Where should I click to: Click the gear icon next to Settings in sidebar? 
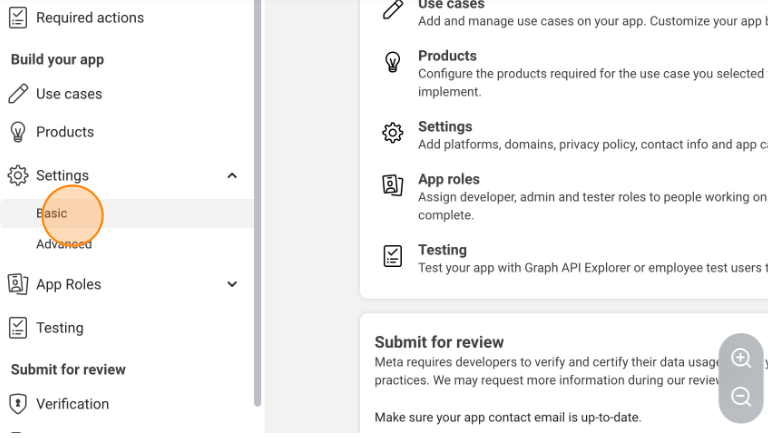tap(18, 176)
